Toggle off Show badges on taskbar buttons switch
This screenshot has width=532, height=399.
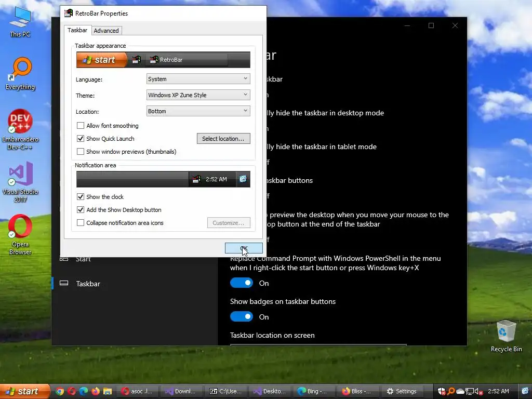click(x=242, y=316)
